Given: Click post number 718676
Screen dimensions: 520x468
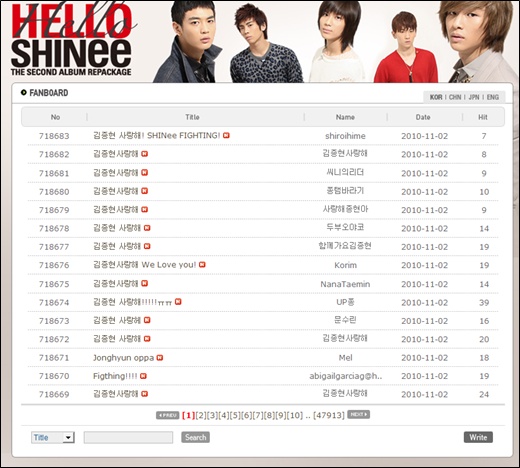Looking at the screenshot, I should click(x=54, y=265).
